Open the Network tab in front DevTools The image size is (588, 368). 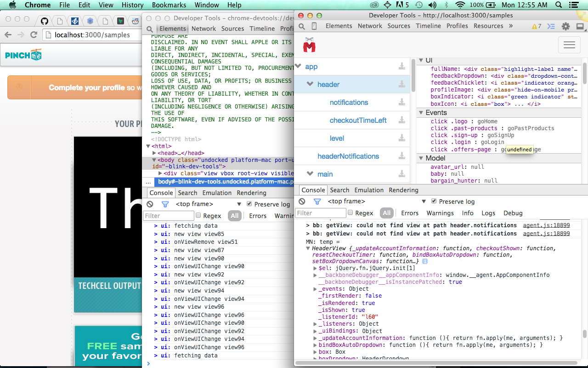[370, 26]
